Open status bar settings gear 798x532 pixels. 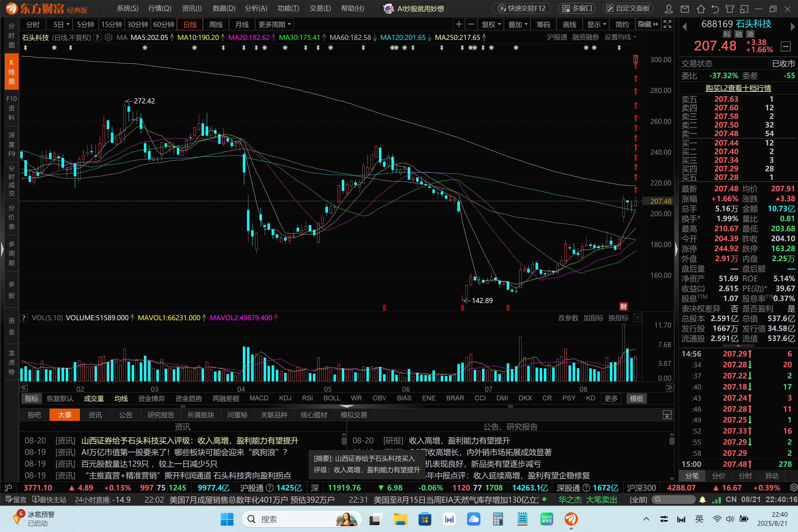pos(794,488)
